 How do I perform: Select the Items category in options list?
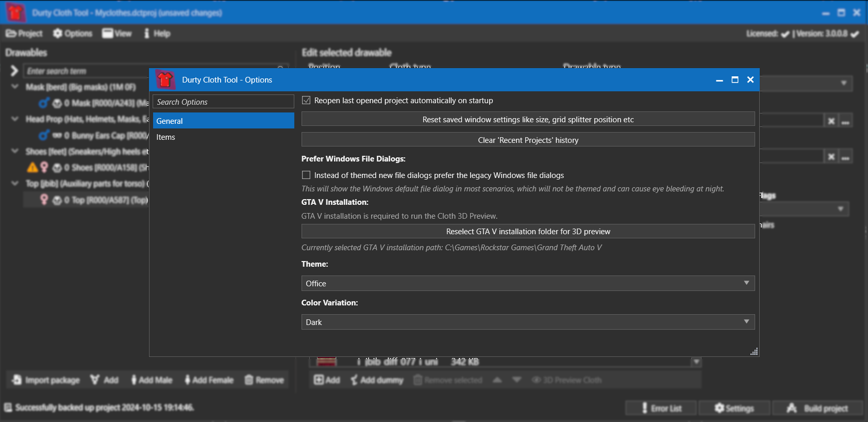(x=166, y=137)
